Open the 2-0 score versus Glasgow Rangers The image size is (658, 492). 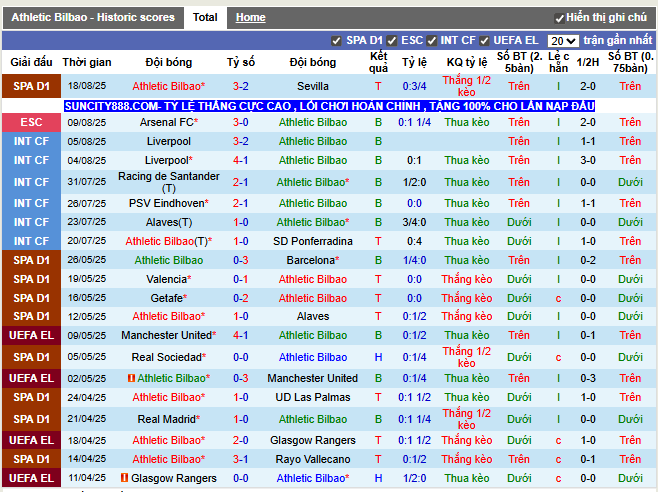pos(240,440)
